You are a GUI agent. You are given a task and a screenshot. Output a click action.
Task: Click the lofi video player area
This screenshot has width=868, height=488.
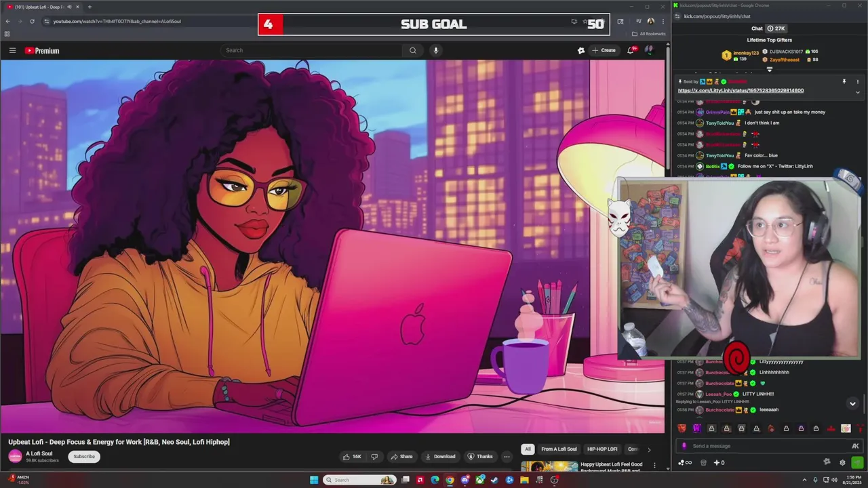click(x=332, y=246)
